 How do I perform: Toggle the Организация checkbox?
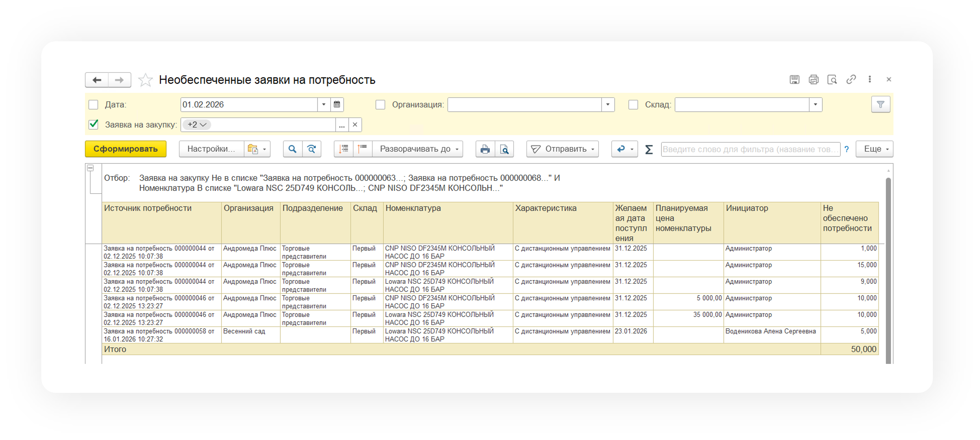coord(380,104)
